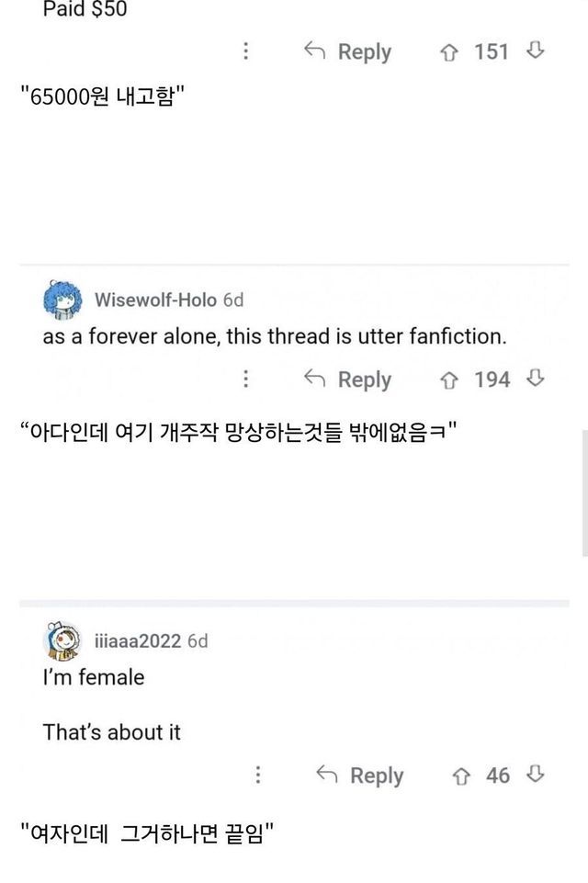This screenshot has height=883, width=588.
Task: Open more options on iiiaaa2022's comment
Action: point(258,775)
